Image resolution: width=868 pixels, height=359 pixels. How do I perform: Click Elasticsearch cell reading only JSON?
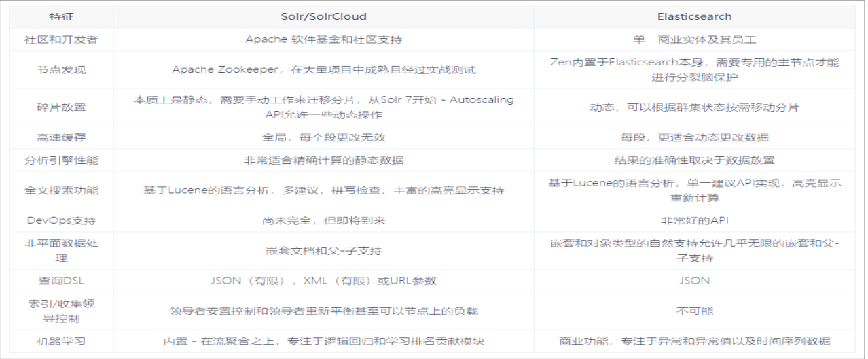click(694, 280)
